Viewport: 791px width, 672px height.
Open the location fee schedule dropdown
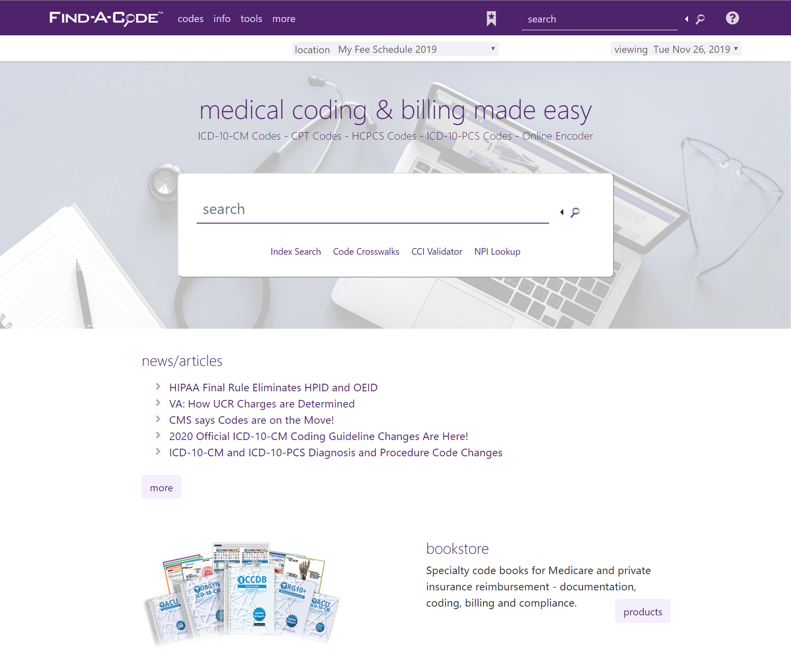click(x=395, y=49)
